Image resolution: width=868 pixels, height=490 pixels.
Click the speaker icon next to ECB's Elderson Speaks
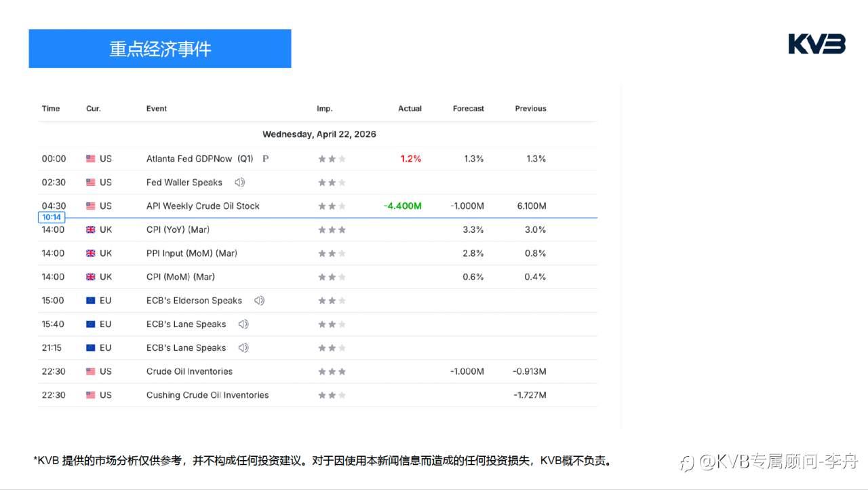click(258, 300)
